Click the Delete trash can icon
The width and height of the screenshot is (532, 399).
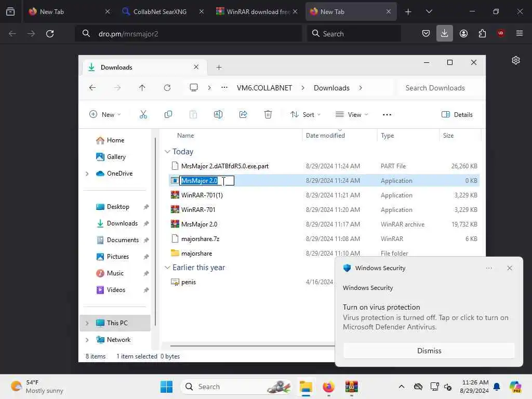[x=268, y=114]
